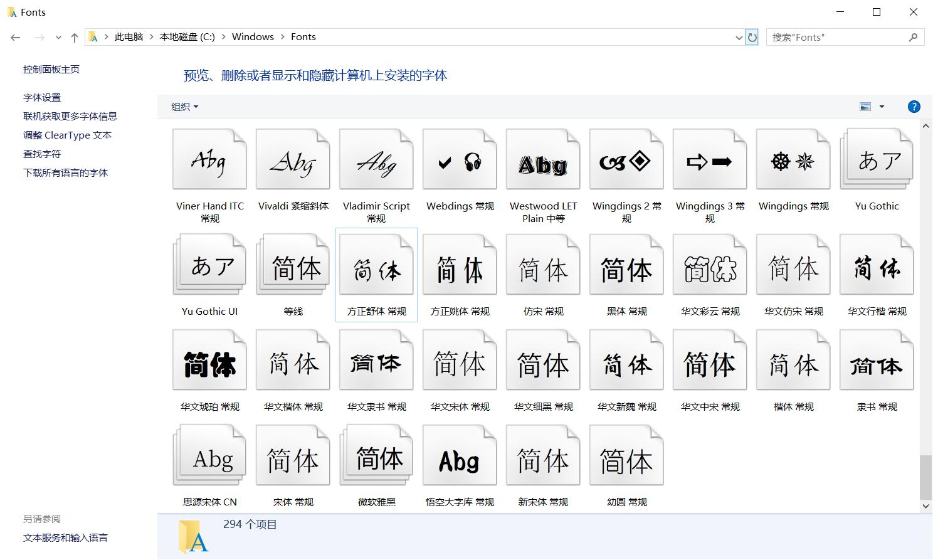Select the 悟空大字库 常规 font icon

pyautogui.click(x=460, y=455)
